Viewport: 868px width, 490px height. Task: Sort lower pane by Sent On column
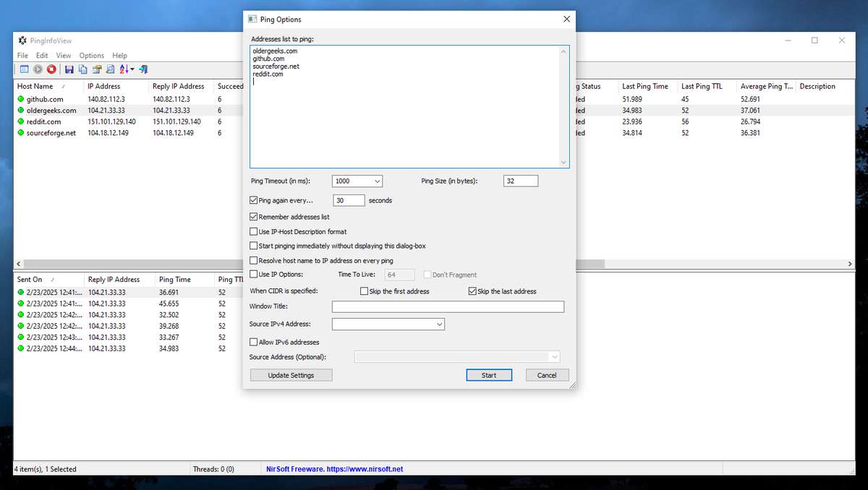click(48, 279)
